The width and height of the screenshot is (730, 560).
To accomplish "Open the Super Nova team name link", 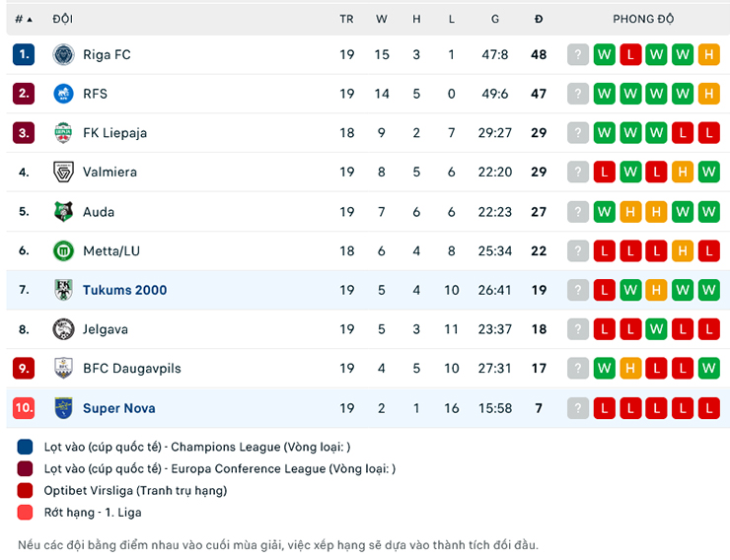I will tap(118, 408).
